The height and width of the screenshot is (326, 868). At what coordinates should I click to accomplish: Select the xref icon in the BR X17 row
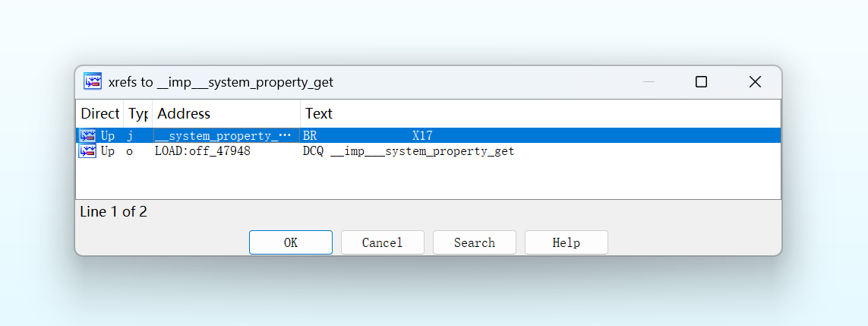pos(87,135)
